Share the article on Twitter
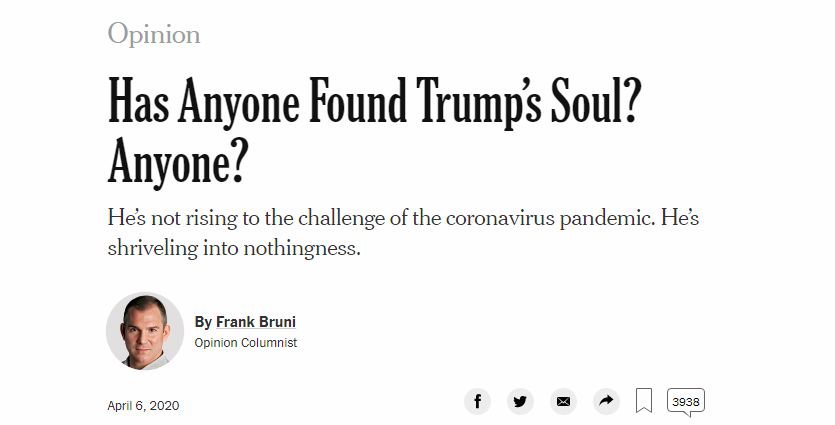The image size is (835, 425). point(520,401)
